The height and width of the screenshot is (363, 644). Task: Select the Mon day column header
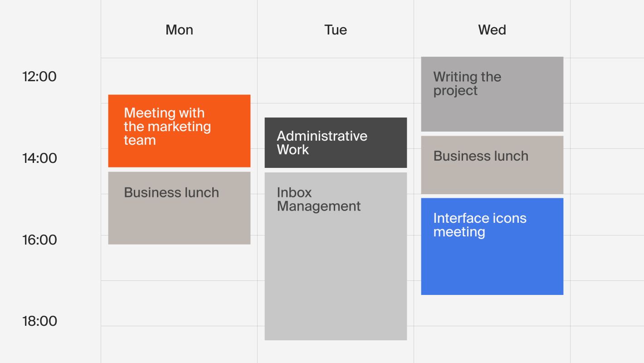click(x=179, y=30)
